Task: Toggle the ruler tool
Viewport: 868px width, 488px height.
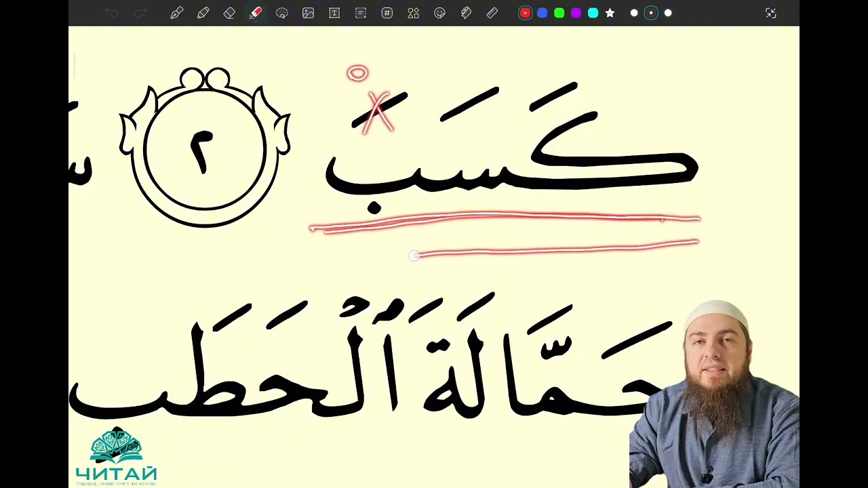Action: (492, 13)
